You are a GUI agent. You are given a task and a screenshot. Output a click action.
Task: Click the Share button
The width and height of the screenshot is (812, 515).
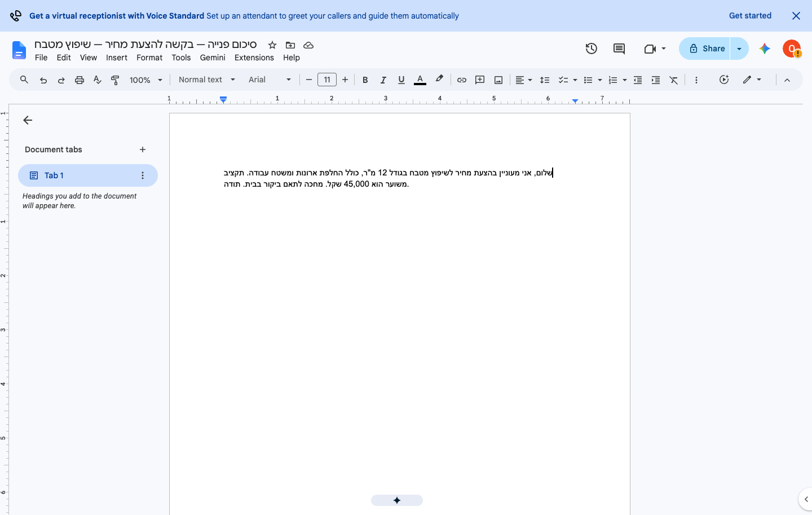[x=705, y=49]
